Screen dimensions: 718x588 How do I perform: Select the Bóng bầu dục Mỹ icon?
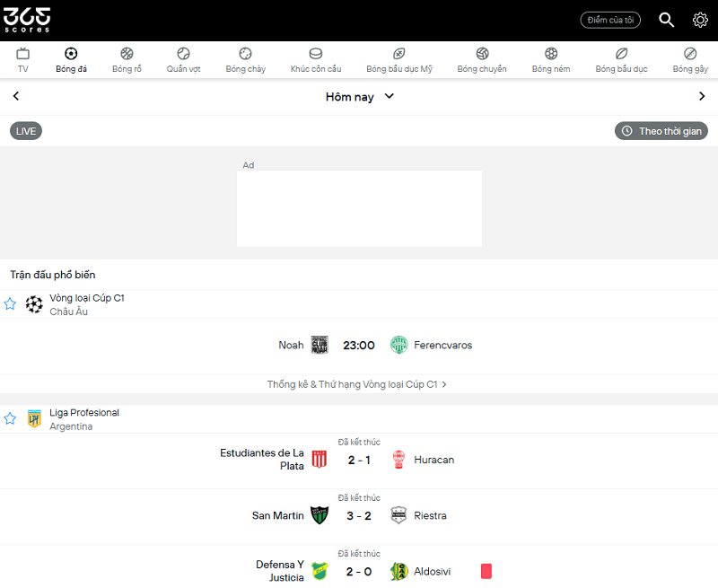tap(399, 54)
